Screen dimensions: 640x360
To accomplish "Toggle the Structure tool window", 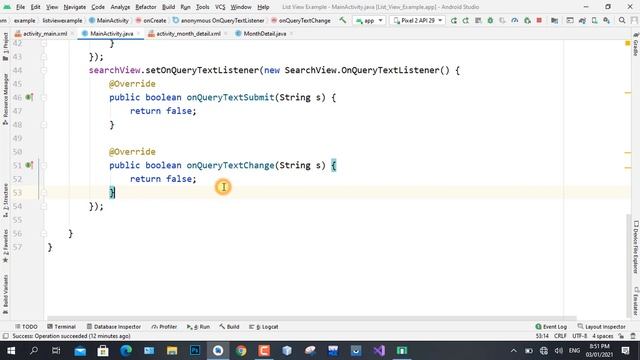I will pyautogui.click(x=5, y=200).
